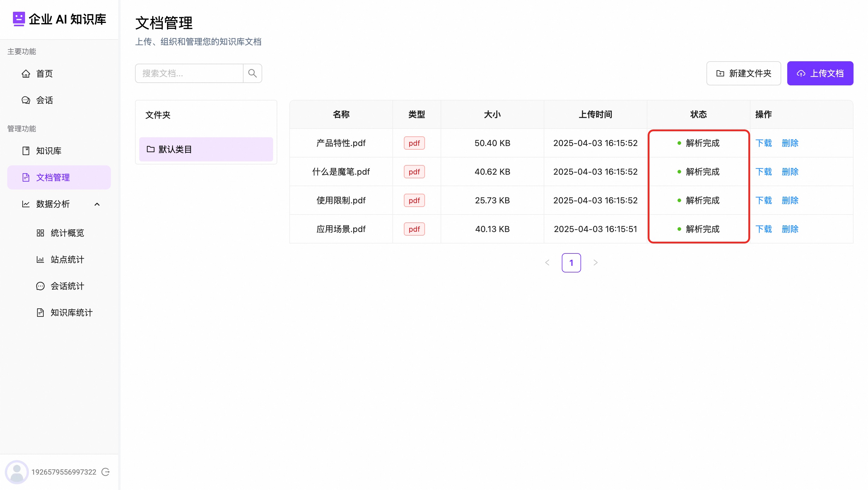Collapse the 数据分析 submenu chevron
Viewport: 868px width, 490px height.
[97, 204]
